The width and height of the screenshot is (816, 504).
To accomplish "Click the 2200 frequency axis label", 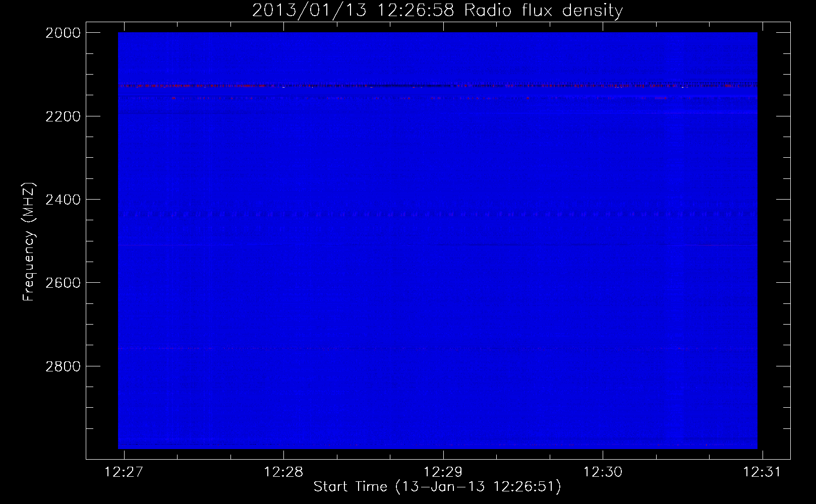I will tap(63, 116).
